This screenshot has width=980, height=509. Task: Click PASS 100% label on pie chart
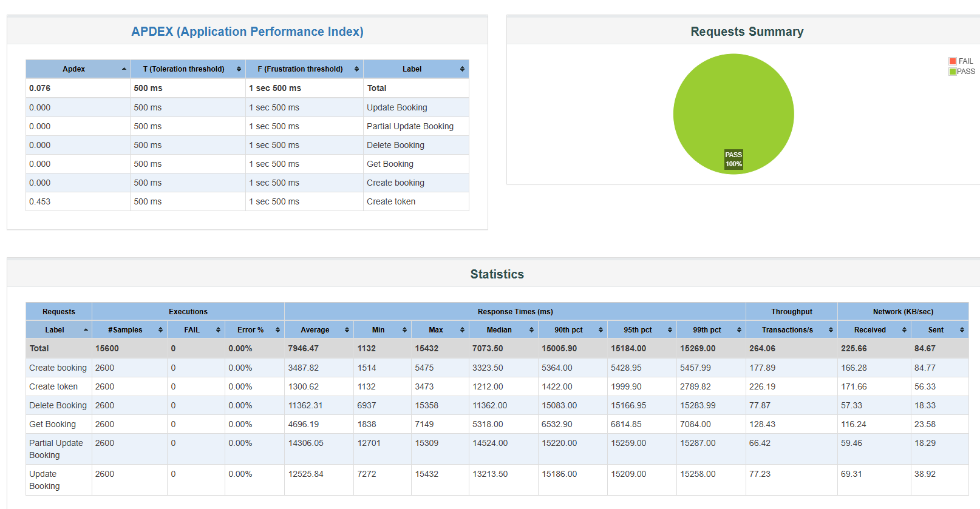(x=733, y=160)
